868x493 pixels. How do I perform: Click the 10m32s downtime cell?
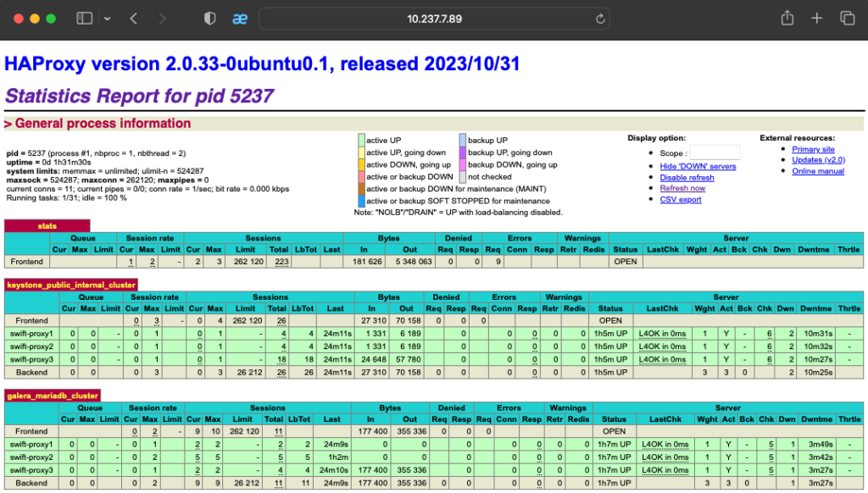818,346
